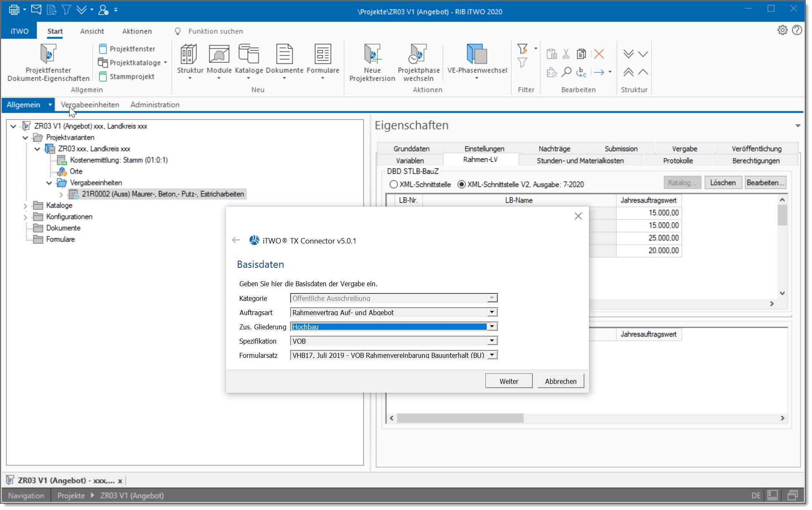Open the iTWO application menu button

19,31
